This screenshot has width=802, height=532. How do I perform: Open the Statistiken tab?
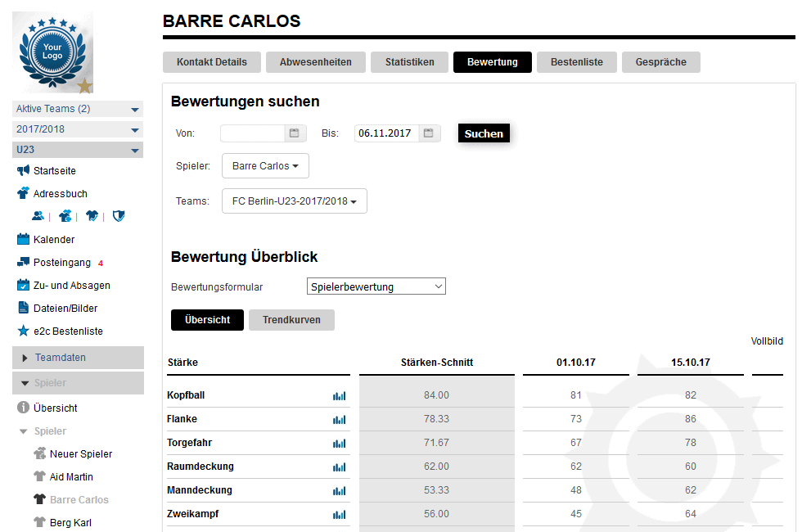point(410,62)
